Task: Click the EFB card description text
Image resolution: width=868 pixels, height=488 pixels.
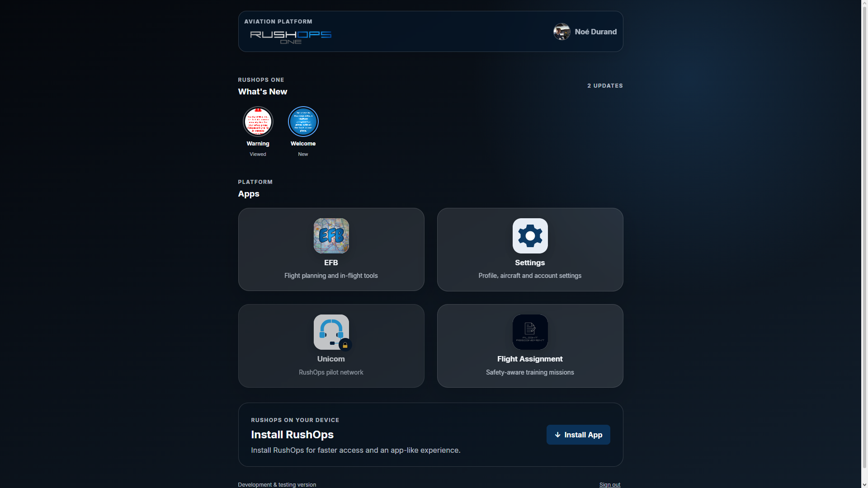Action: point(331,276)
